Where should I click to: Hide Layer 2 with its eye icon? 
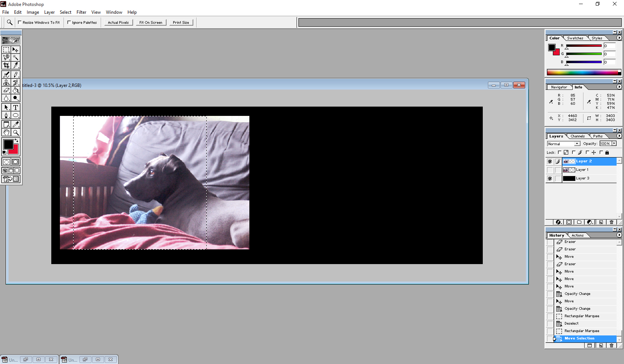coord(550,162)
